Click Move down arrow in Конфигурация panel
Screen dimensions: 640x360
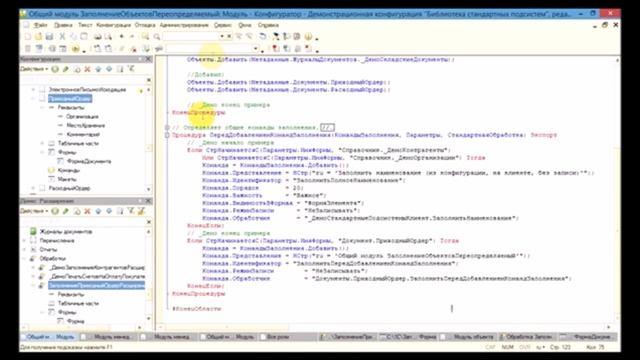pos(109,69)
